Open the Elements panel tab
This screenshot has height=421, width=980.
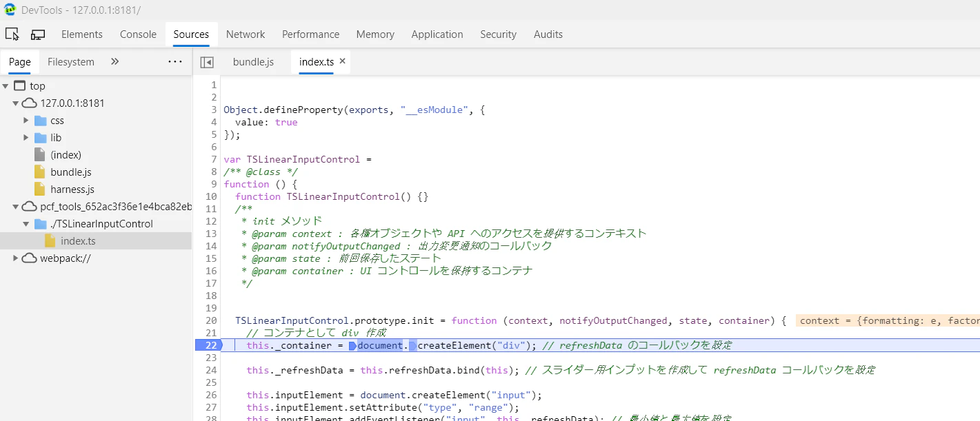pyautogui.click(x=82, y=34)
